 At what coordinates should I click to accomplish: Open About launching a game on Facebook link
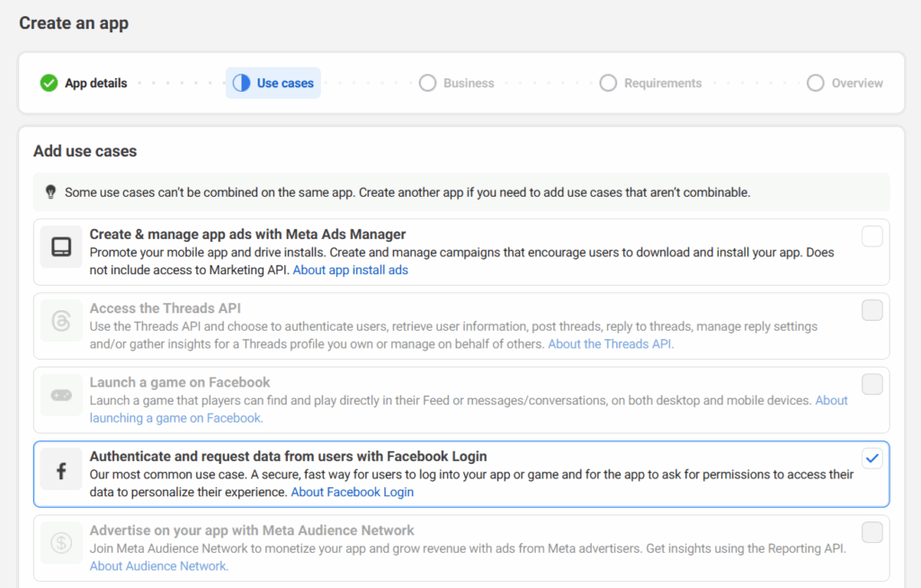176,418
